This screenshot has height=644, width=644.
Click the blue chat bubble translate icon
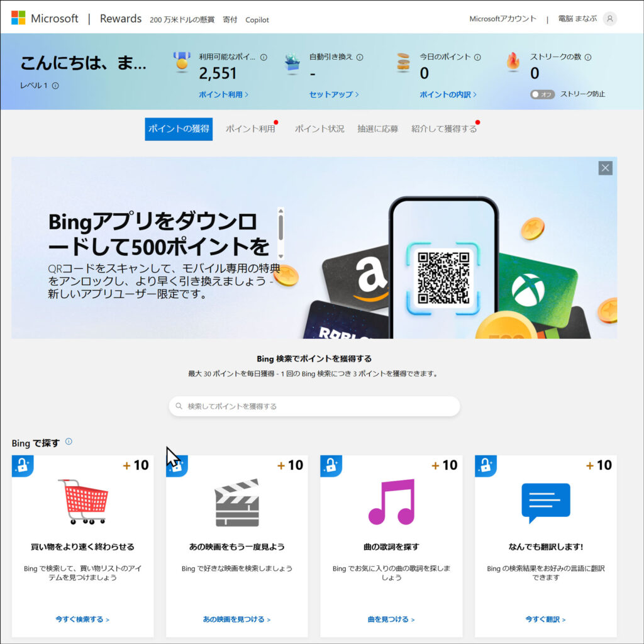click(x=546, y=502)
